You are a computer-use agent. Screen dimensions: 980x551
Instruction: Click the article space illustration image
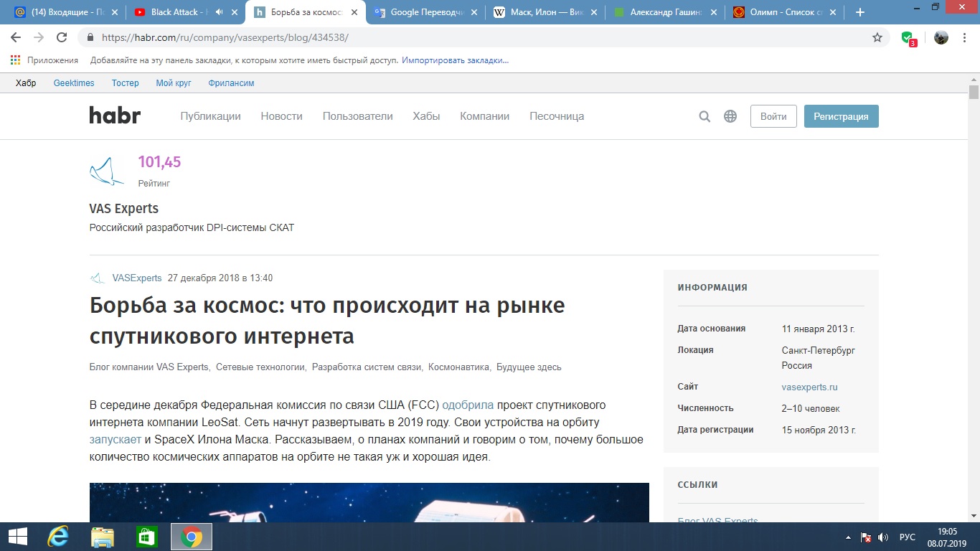pos(369,502)
